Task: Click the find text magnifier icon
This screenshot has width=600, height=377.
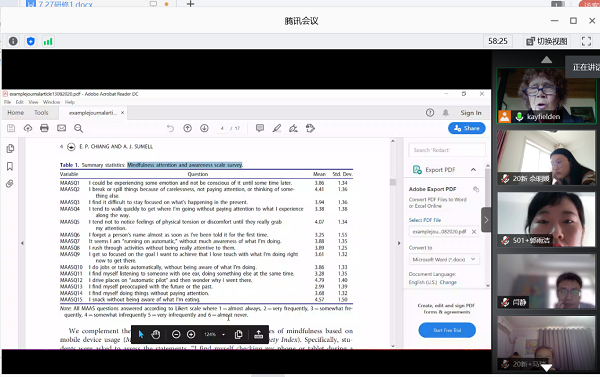Action: [x=78, y=128]
